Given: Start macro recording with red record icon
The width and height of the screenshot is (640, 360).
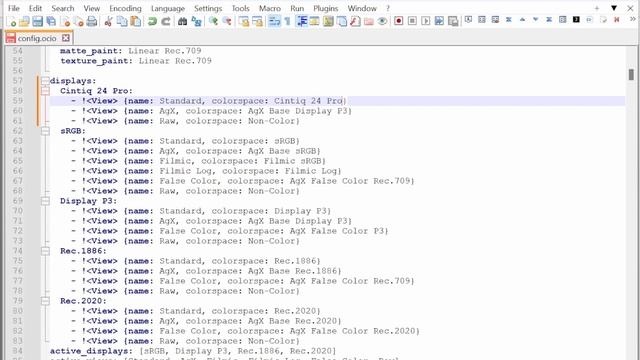Looking at the screenshot, I should pos(399,21).
